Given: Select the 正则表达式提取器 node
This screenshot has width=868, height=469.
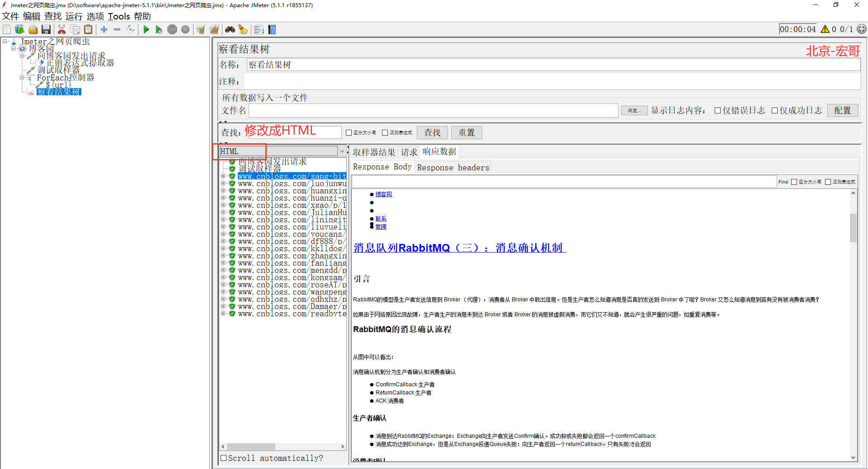Looking at the screenshot, I should 80,63.
